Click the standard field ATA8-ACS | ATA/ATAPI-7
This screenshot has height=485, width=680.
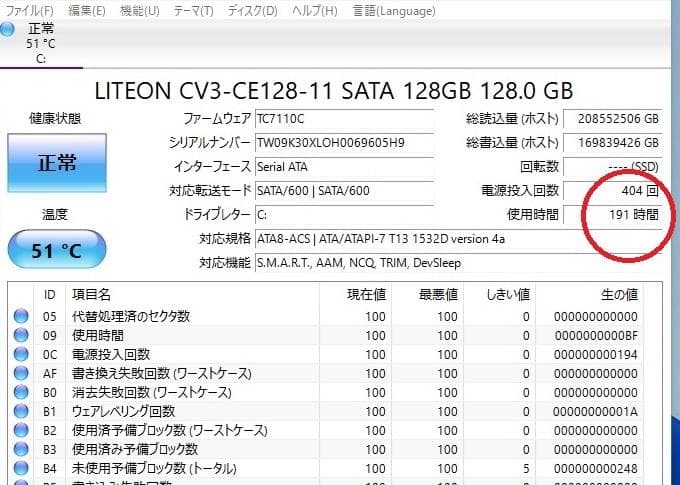click(x=458, y=239)
